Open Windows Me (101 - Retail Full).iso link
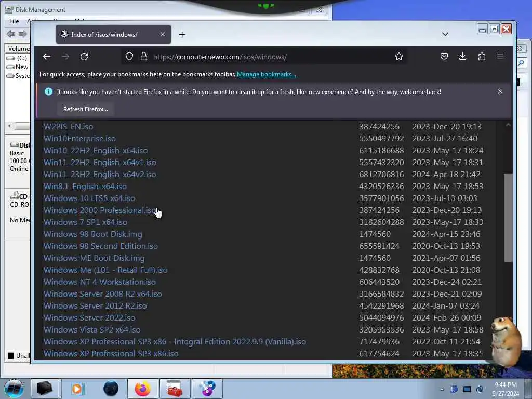This screenshot has height=399, width=532. point(105,270)
